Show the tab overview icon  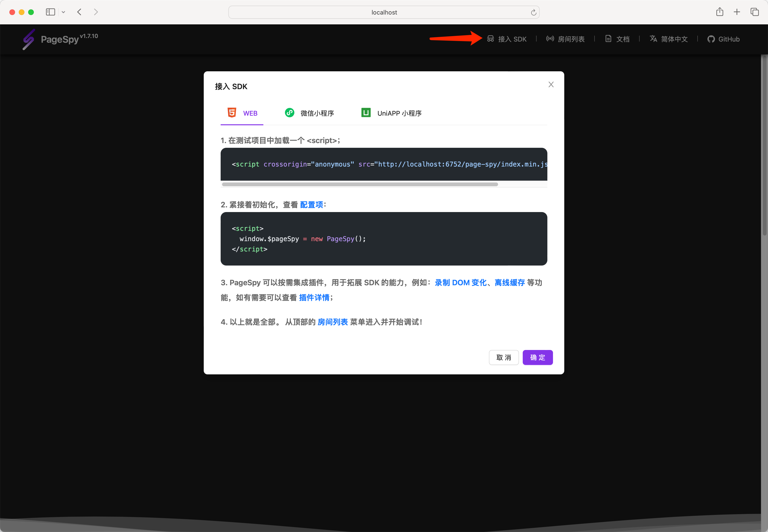[x=755, y=12]
